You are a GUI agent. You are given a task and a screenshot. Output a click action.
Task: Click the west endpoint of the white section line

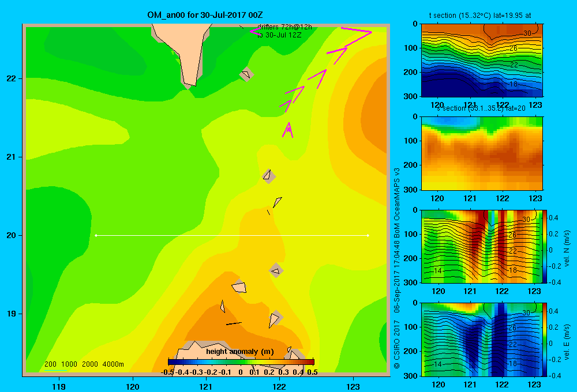[x=96, y=235]
